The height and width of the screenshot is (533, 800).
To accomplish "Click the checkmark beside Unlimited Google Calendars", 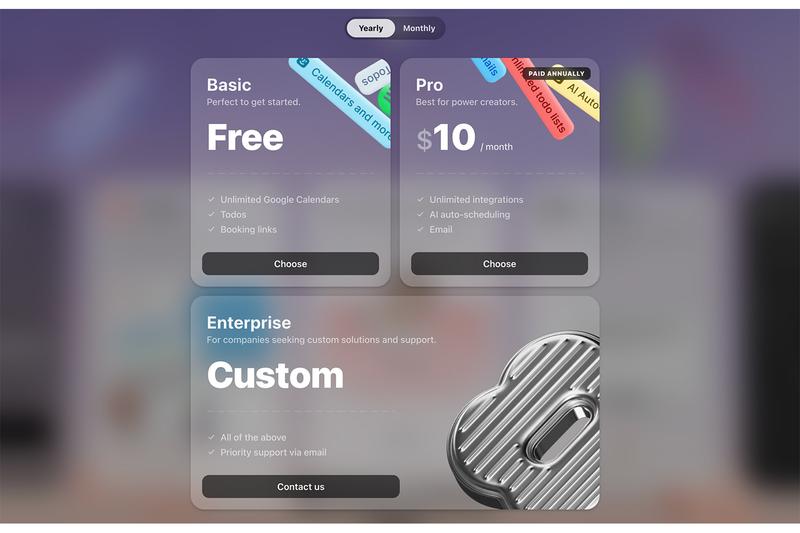I will [211, 199].
